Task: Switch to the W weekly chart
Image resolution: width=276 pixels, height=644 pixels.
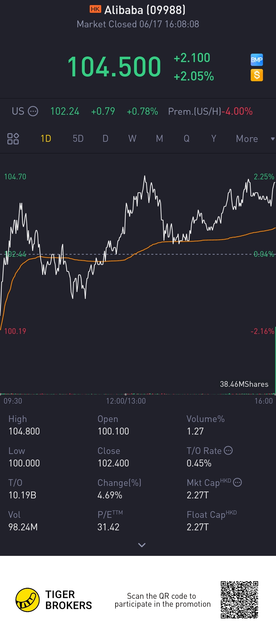Action: point(132,139)
